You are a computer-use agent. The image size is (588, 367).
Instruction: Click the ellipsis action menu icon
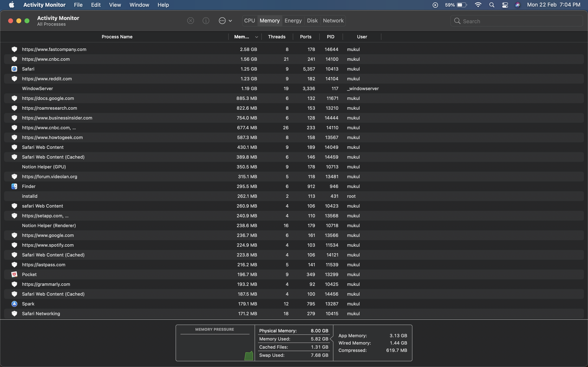(222, 21)
